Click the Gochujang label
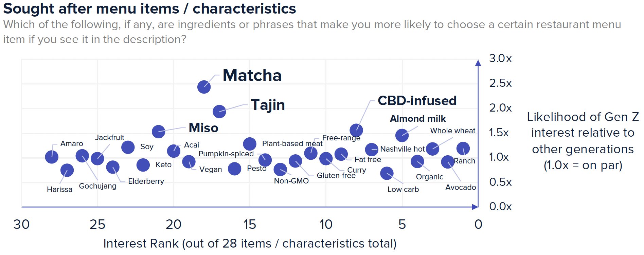644x255 pixels. (97, 186)
